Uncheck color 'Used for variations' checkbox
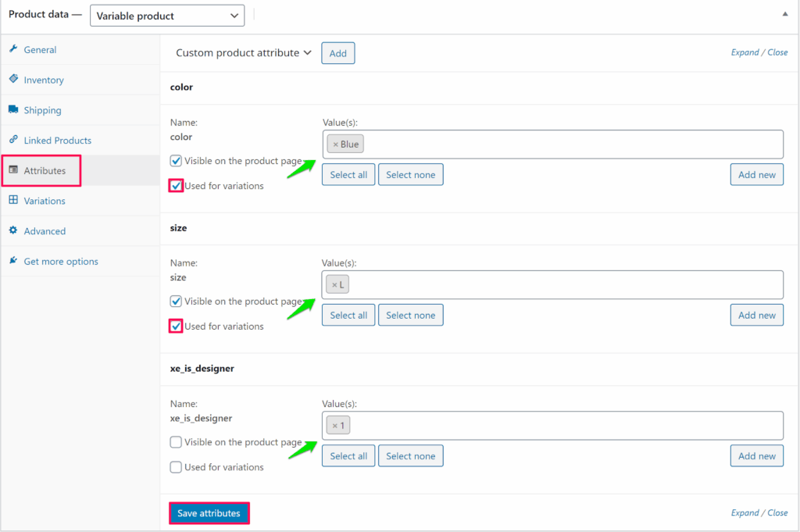Viewport: 800px width, 532px height. coord(177,186)
